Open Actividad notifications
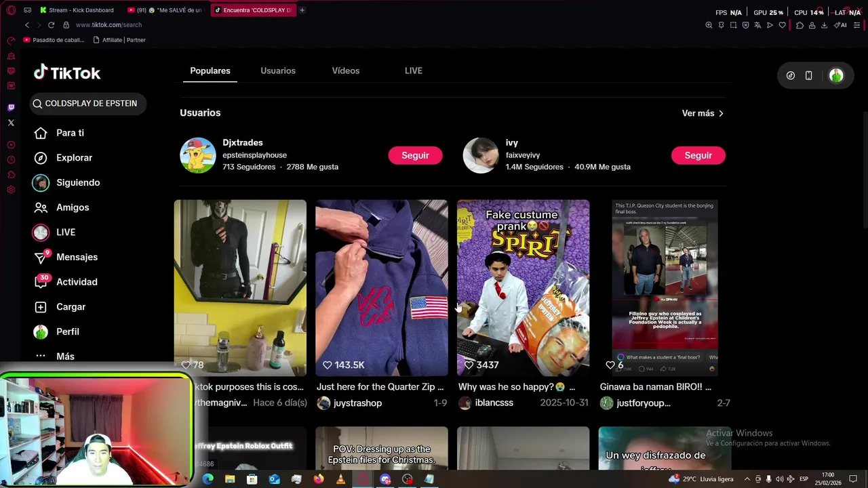868x488 pixels. [66, 282]
